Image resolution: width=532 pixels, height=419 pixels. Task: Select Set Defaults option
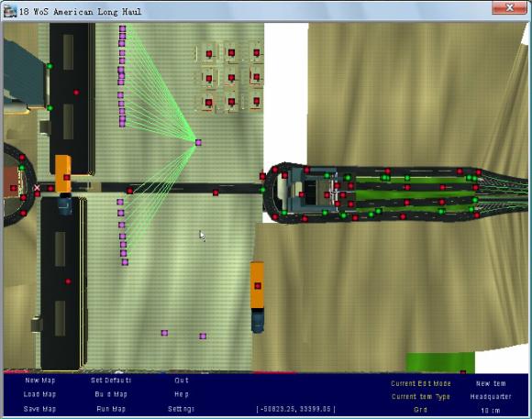coord(111,380)
